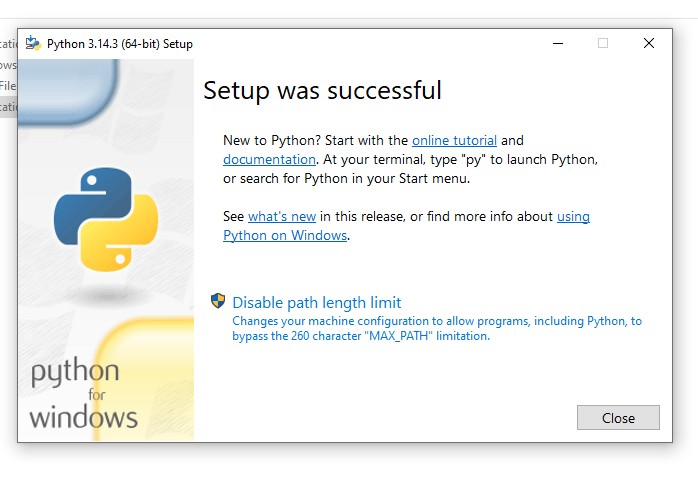Click the MAX_PATH limitation description text
The height and width of the screenshot is (478, 698).
point(436,329)
